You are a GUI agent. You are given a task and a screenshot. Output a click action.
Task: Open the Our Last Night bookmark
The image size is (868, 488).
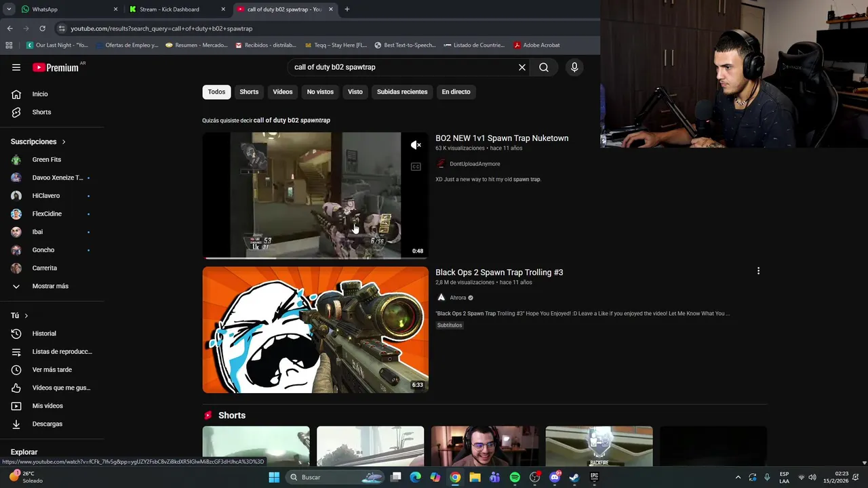click(57, 45)
